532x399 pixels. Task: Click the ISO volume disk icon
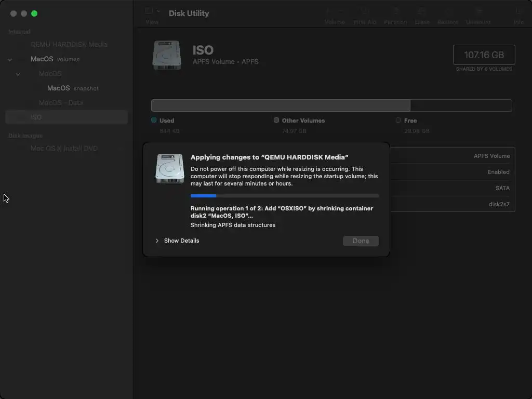click(x=167, y=55)
